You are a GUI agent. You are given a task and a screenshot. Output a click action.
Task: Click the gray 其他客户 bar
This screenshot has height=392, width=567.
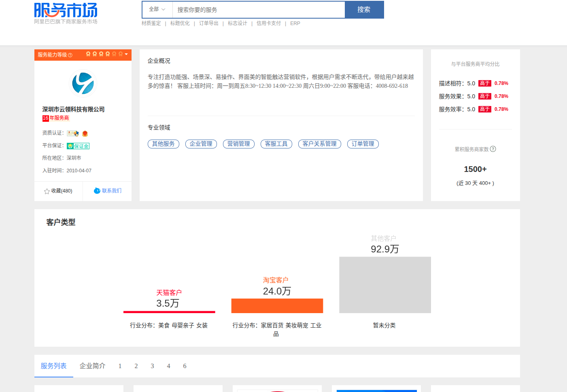tap(385, 285)
